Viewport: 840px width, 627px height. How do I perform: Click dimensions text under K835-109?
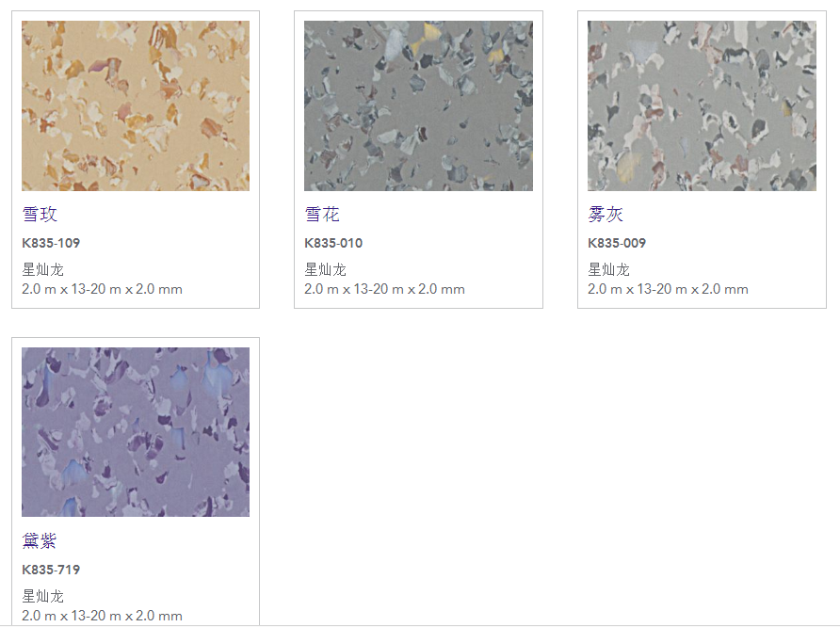click(x=103, y=289)
